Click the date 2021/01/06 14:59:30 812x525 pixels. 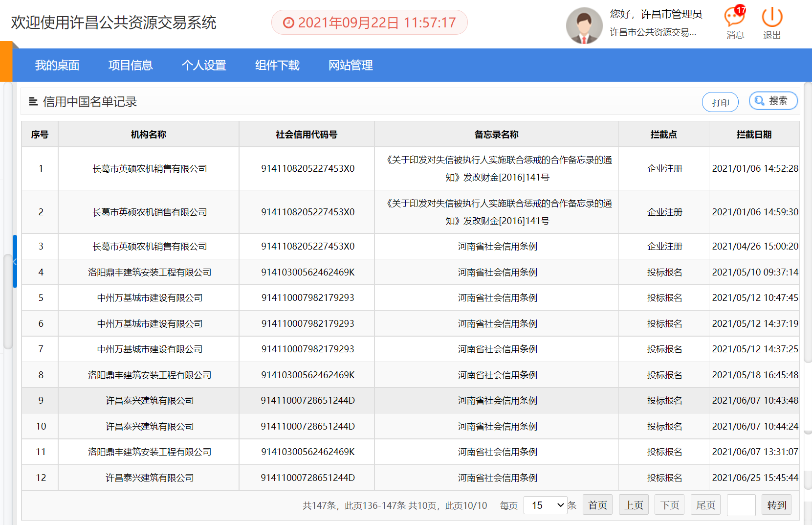[x=755, y=212]
